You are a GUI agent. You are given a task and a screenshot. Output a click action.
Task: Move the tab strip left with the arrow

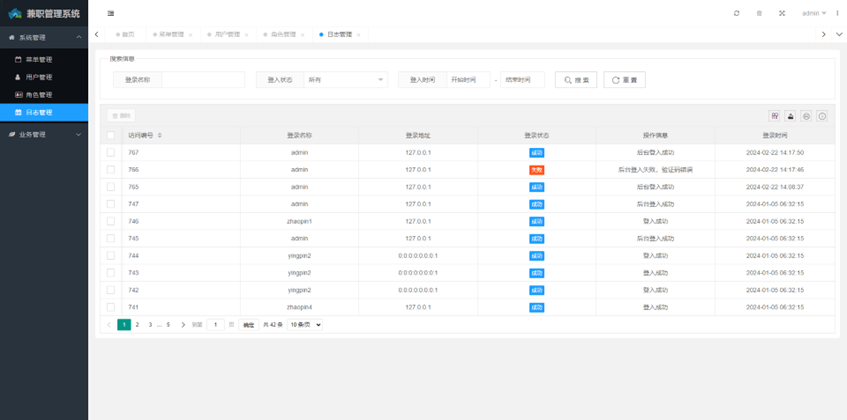[96, 34]
